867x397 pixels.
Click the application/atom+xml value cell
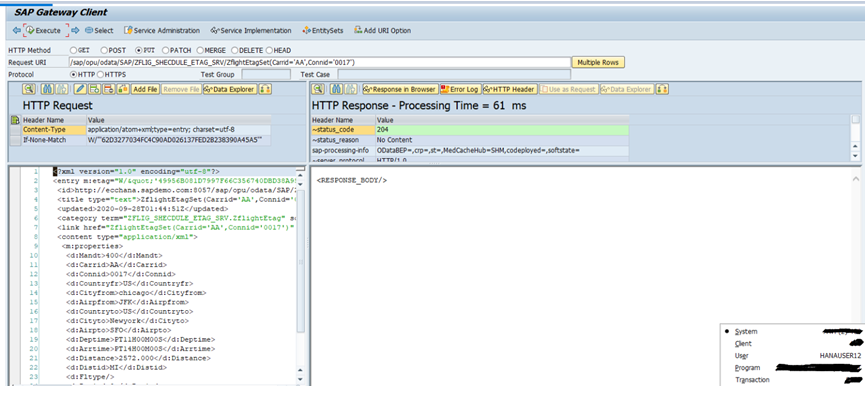pos(179,130)
